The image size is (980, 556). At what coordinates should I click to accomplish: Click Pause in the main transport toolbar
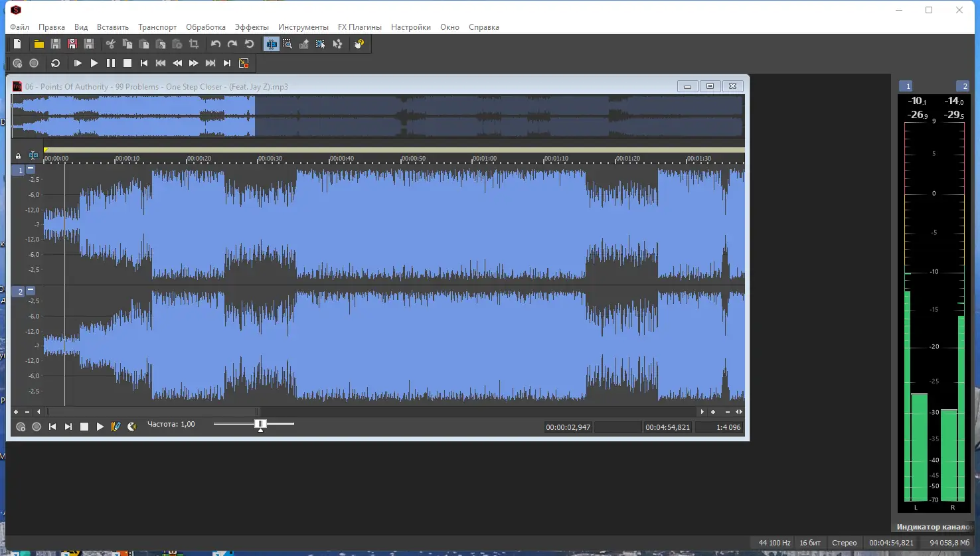coord(111,63)
